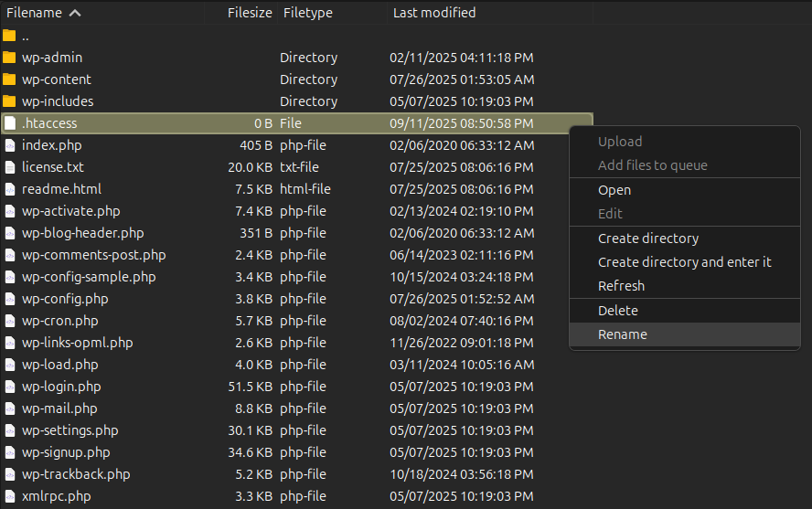Select the 'wp-comments-post.php' file name
The image size is (812, 509).
point(94,255)
